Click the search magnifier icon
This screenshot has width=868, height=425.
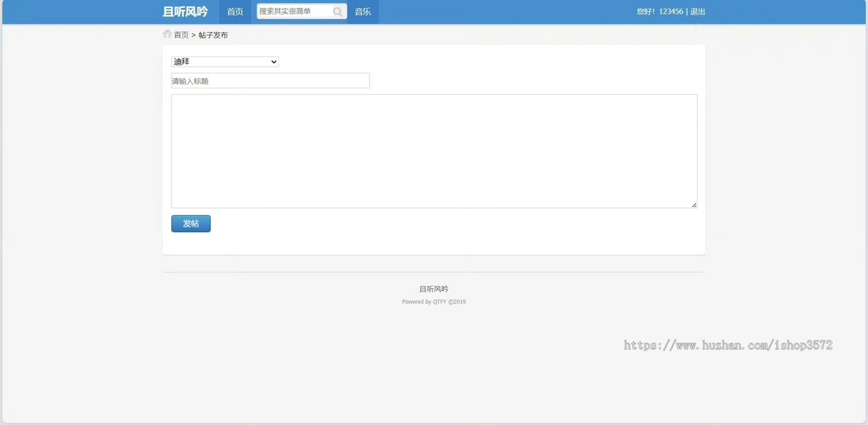pos(338,12)
